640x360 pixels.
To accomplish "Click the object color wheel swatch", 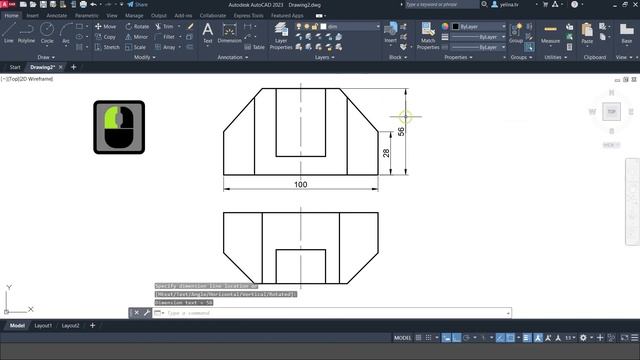I will [445, 27].
